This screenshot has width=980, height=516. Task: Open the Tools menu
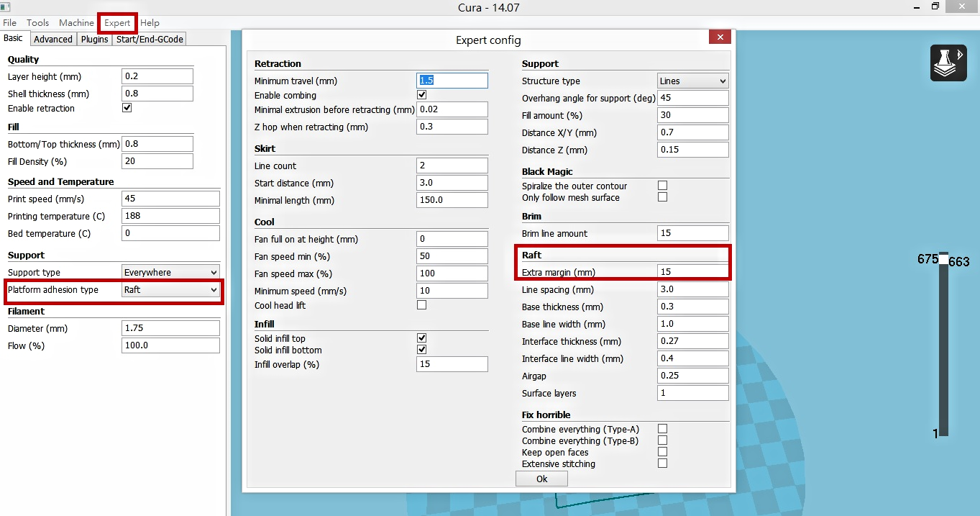click(x=37, y=23)
